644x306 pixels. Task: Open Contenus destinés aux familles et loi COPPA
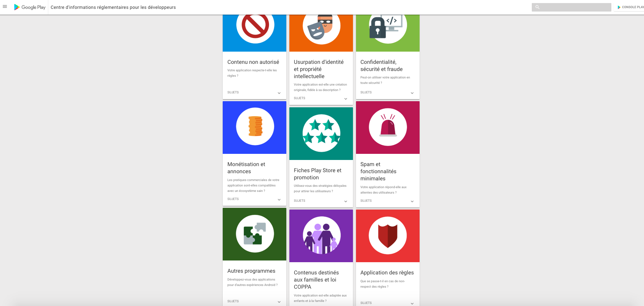(x=316, y=280)
